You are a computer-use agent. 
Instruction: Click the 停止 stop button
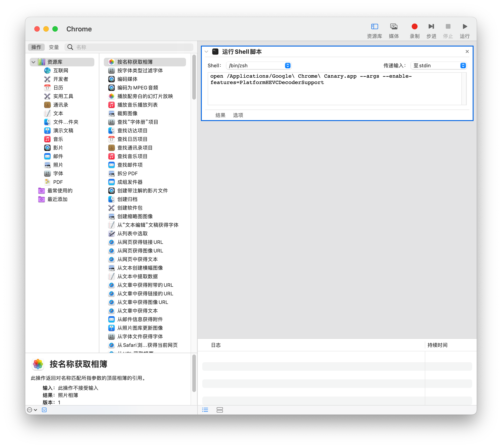448,31
